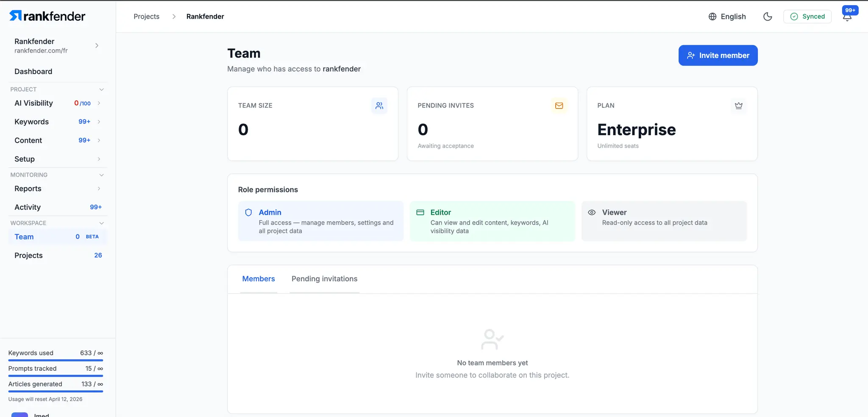Open AI Visibility page
Screen dimensions: 868x417
[x=34, y=103]
